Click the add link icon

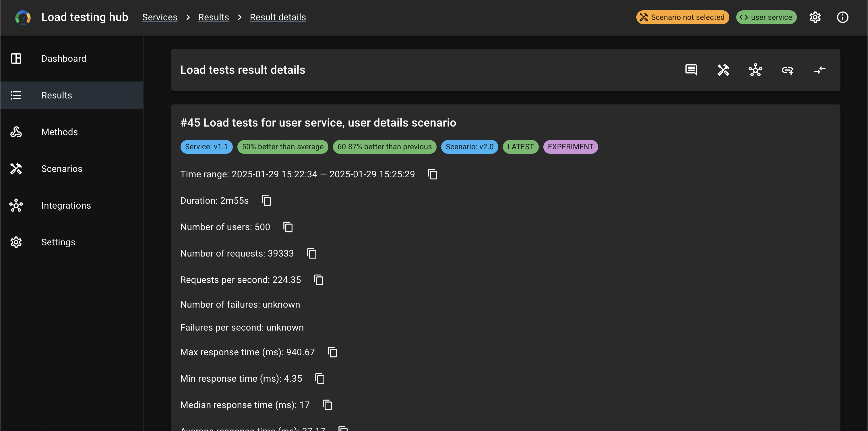coord(787,70)
